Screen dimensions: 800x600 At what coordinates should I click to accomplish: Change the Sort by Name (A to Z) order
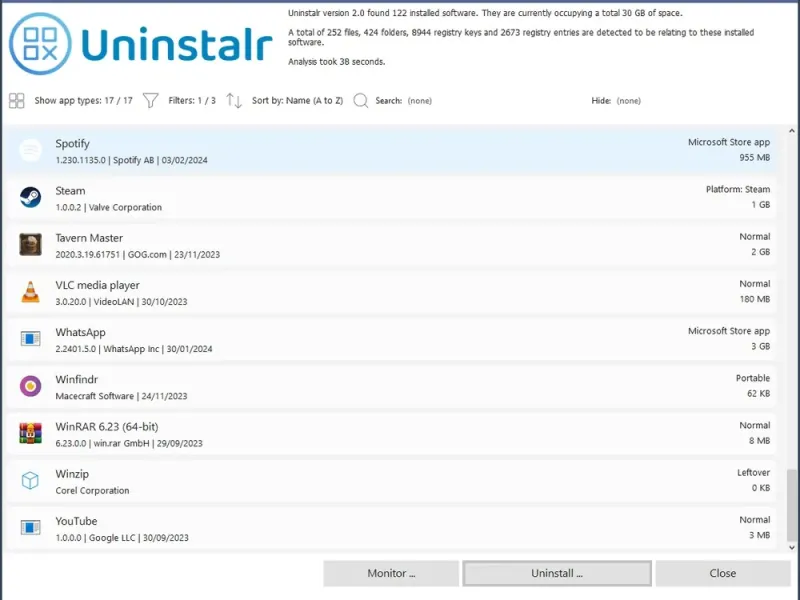pyautogui.click(x=297, y=101)
